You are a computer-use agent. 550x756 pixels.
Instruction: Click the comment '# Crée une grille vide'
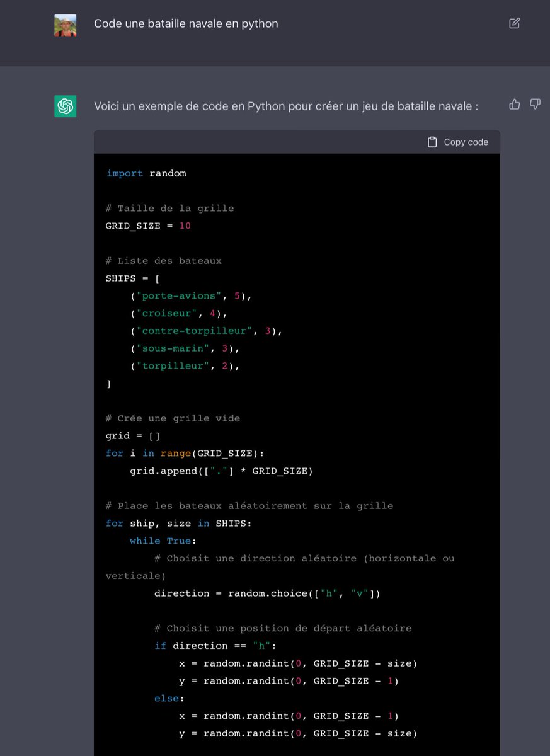click(x=173, y=418)
